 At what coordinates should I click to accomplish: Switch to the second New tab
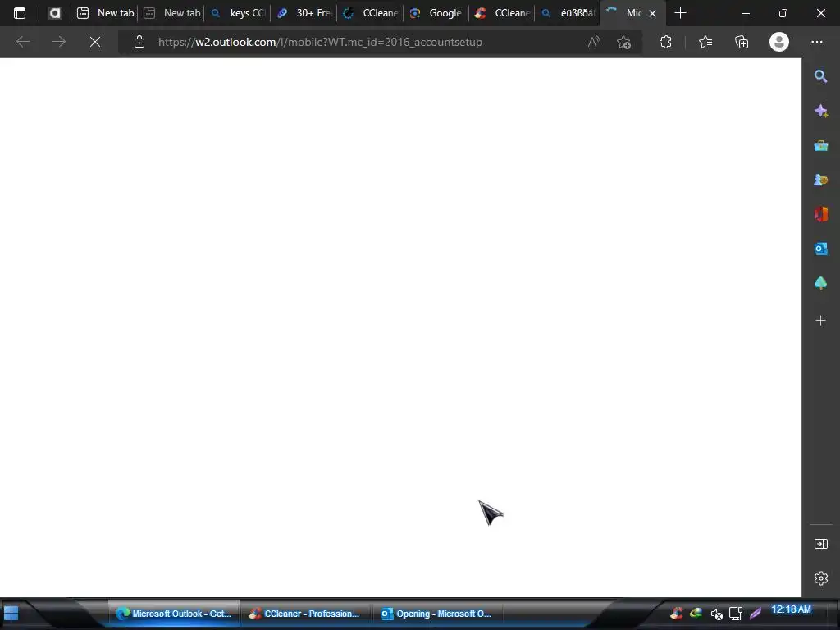click(x=171, y=13)
